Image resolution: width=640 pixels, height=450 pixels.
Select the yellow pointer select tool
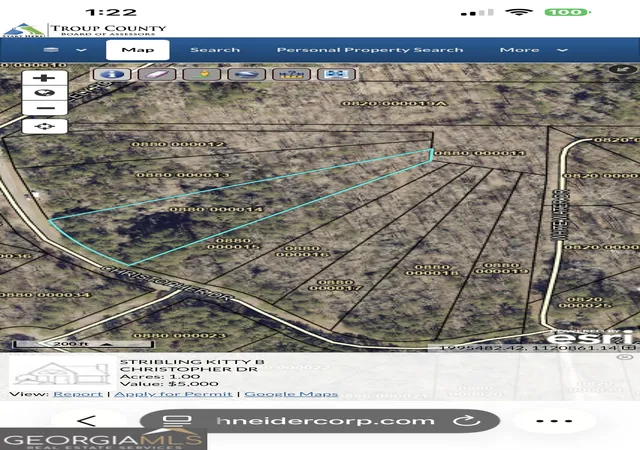pyautogui.click(x=202, y=74)
